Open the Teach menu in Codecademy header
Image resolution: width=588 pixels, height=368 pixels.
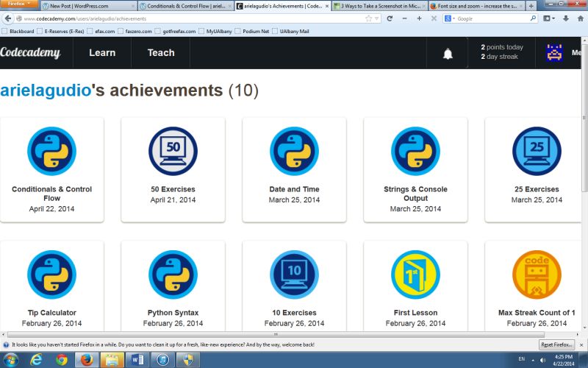[x=161, y=52]
